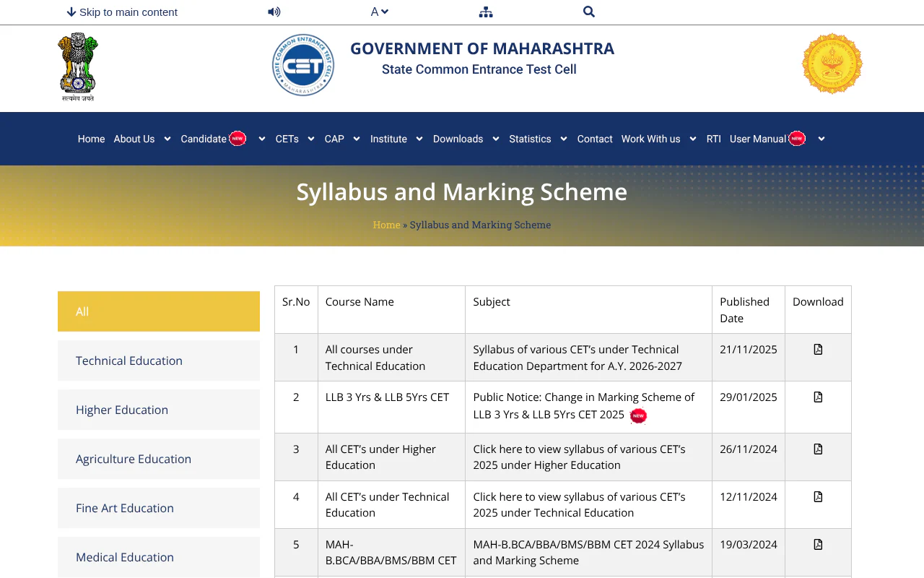Click 'LLB 3 Yrs & LLB 5Yrs CET' cell

391,407
